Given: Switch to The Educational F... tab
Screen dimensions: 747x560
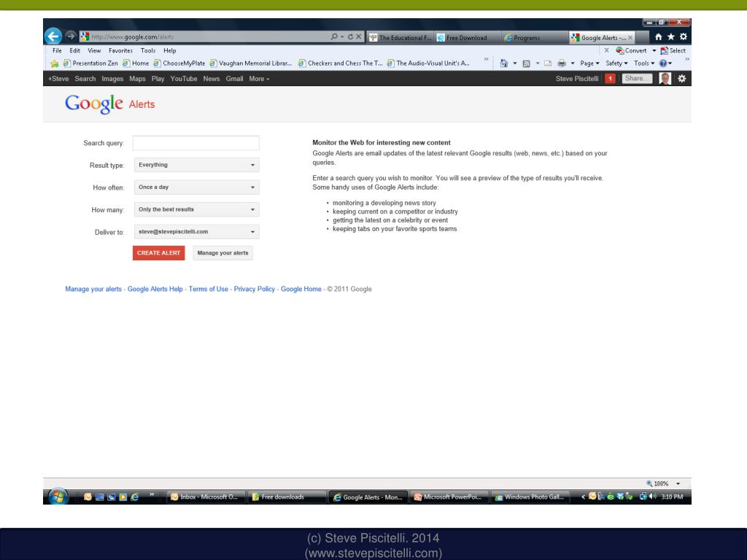Looking at the screenshot, I should [400, 38].
